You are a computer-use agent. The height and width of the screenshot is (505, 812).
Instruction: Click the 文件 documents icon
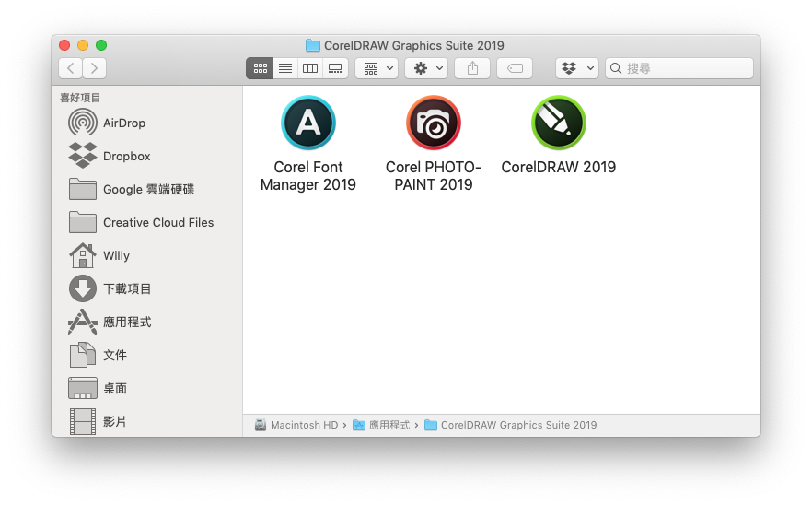pos(82,355)
